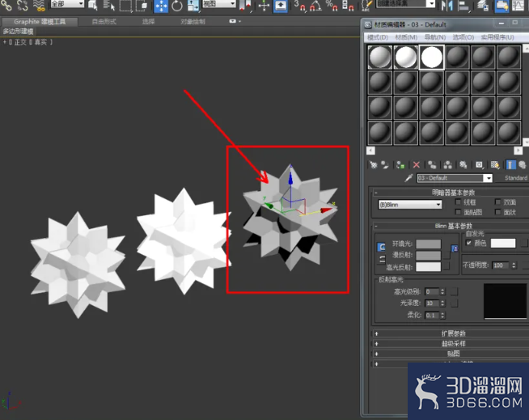Toggle the Angle Snap icon
Viewport: 529px width, 420px height.
[316, 6]
